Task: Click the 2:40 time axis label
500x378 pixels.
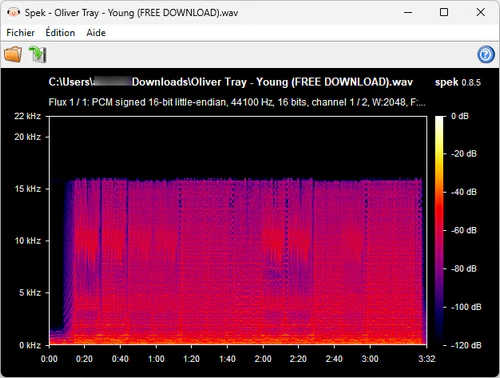Action: pos(334,359)
